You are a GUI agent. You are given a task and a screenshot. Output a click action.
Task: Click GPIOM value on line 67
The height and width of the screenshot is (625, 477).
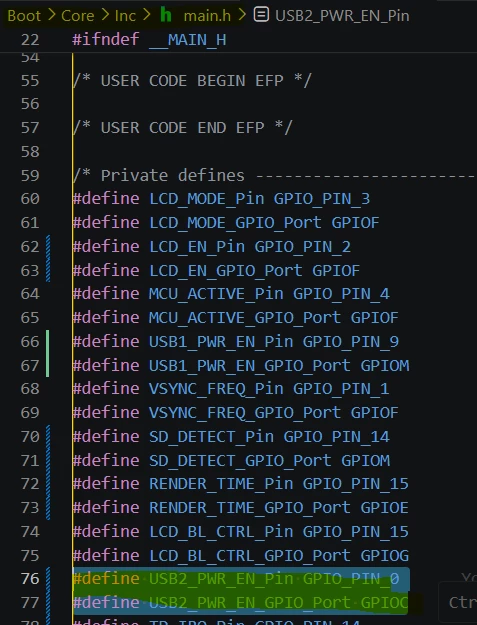pyautogui.click(x=385, y=366)
